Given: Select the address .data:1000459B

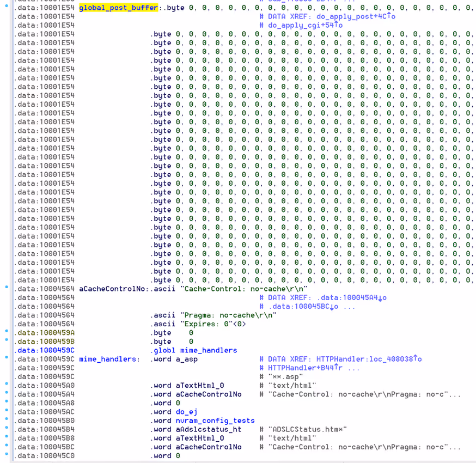Looking at the screenshot, I should tap(44, 342).
